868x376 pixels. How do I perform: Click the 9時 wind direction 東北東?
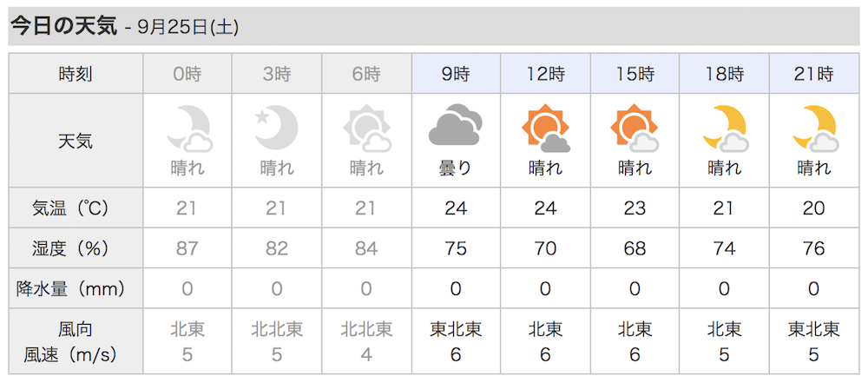click(457, 330)
